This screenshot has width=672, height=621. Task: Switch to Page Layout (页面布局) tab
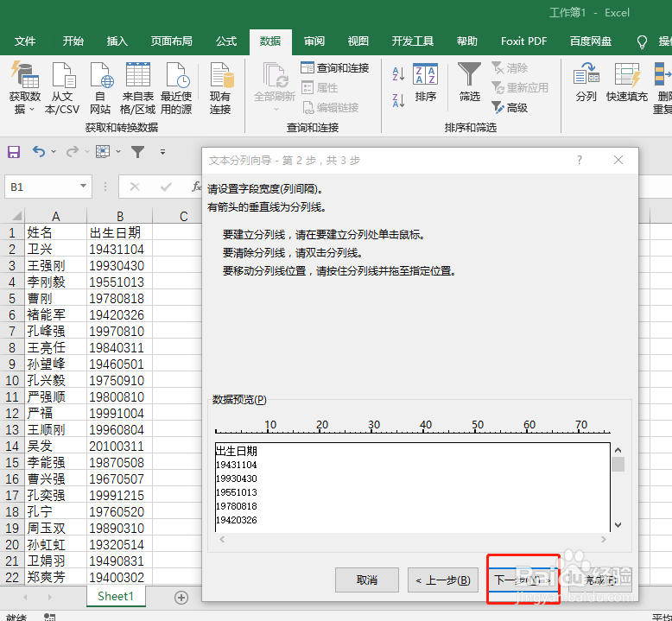(x=171, y=41)
